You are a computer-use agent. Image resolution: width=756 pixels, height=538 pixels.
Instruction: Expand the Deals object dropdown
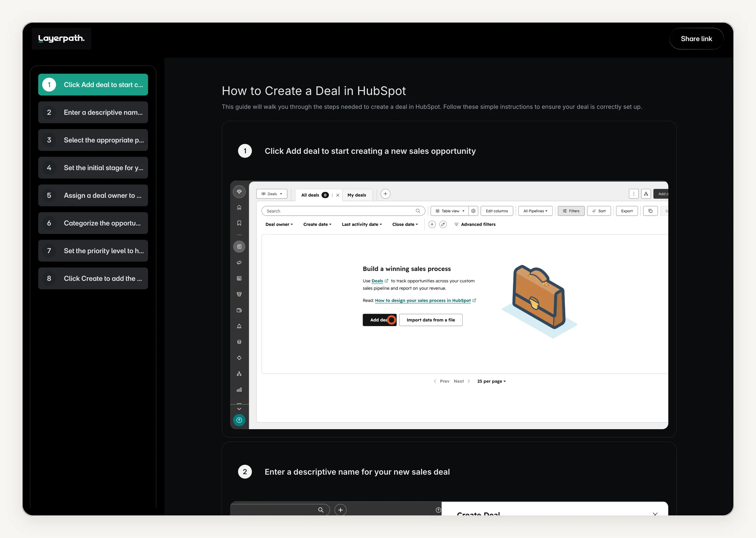click(272, 194)
